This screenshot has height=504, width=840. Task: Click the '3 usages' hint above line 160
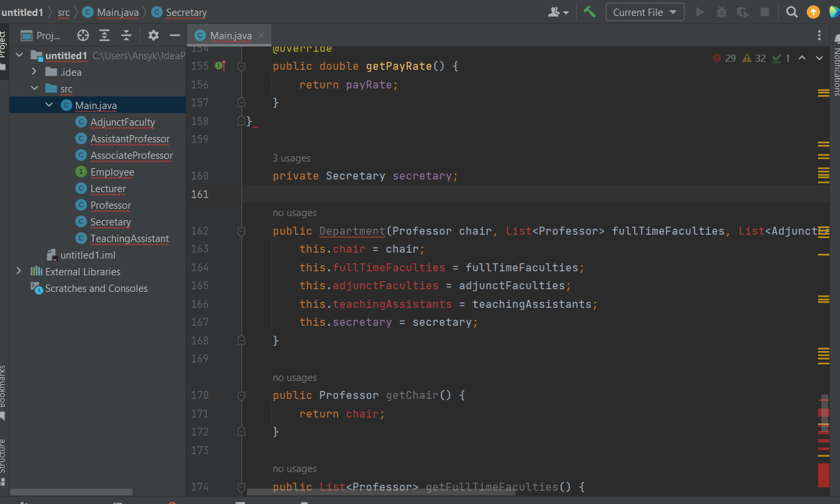291,158
